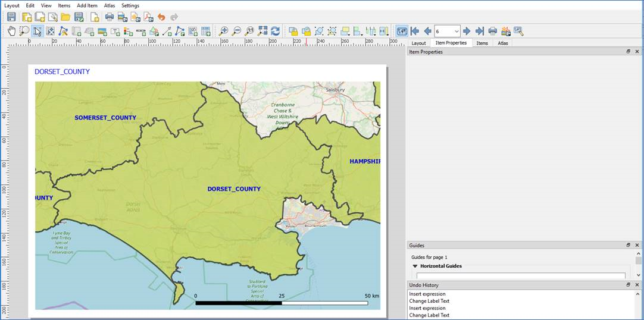The height and width of the screenshot is (320, 644).
Task: Create a new layout via toolbar icon
Action: click(x=27, y=17)
